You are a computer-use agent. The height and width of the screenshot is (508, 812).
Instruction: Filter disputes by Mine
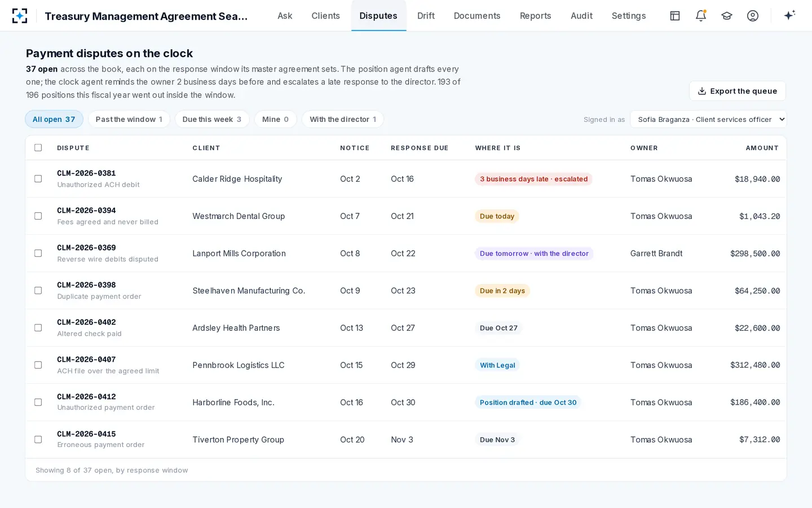point(276,119)
